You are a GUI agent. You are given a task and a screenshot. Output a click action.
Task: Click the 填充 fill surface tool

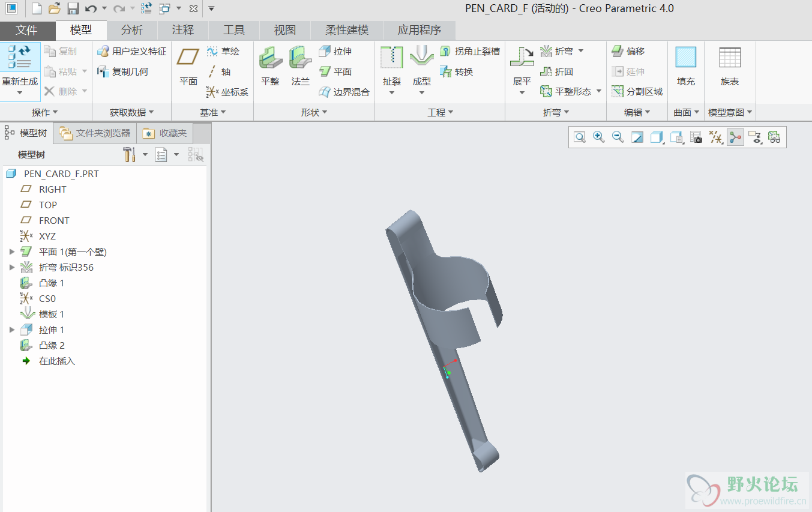coord(686,66)
